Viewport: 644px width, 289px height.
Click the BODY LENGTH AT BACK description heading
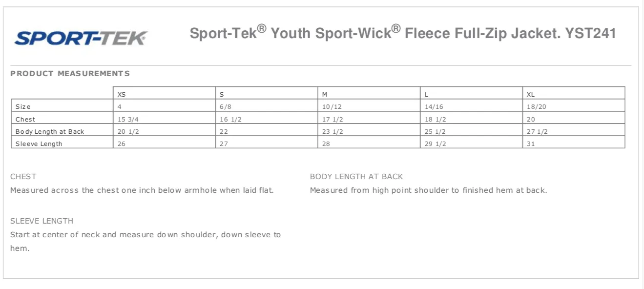pyautogui.click(x=356, y=177)
